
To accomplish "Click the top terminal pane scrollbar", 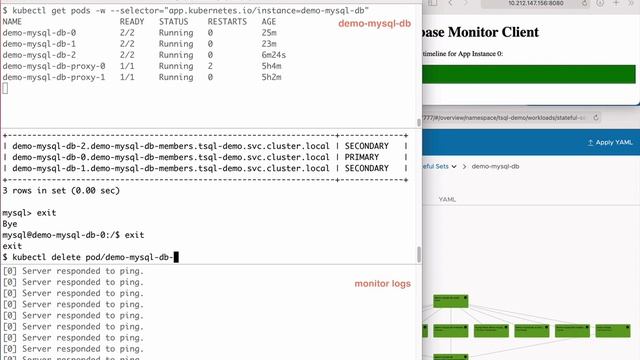I will coord(419,122).
